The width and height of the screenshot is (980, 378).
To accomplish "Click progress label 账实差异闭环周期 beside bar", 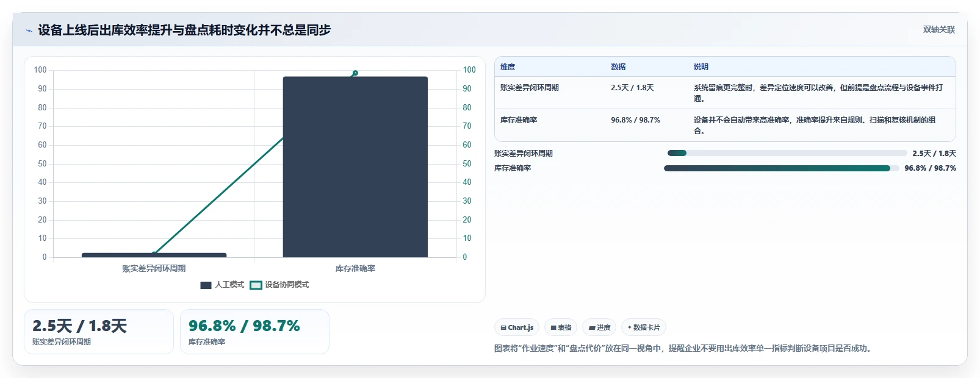I will 524,154.
